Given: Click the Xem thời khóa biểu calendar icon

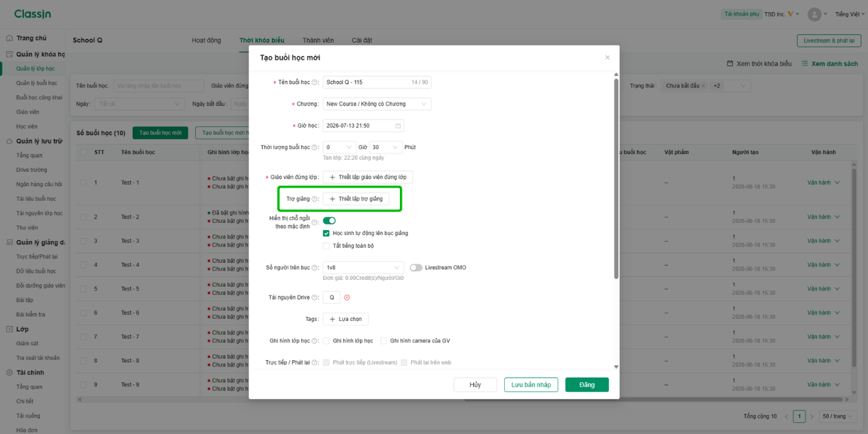Looking at the screenshot, I should (730, 64).
